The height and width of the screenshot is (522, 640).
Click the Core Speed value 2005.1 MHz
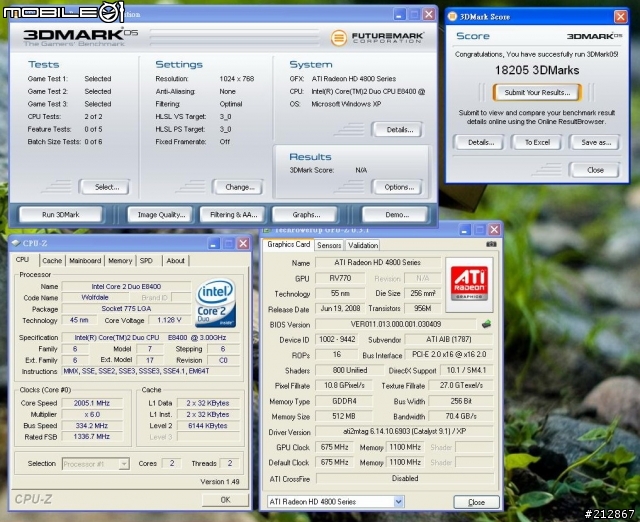92,403
